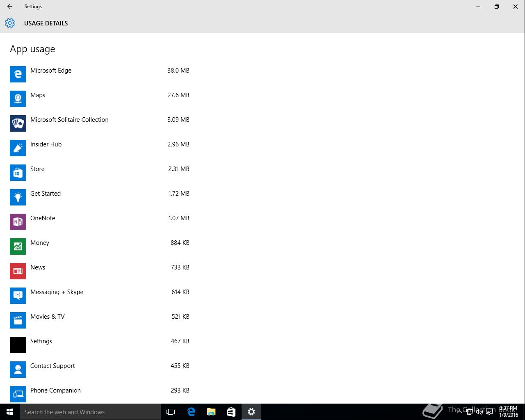The width and height of the screenshot is (525, 420).
Task: Click the black Settings app icon in list
Action: (18, 345)
